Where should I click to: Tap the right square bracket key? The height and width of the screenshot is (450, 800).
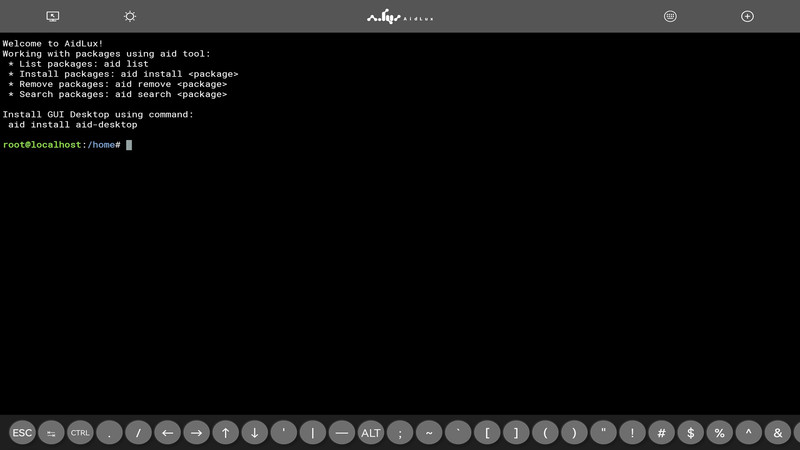(x=516, y=433)
